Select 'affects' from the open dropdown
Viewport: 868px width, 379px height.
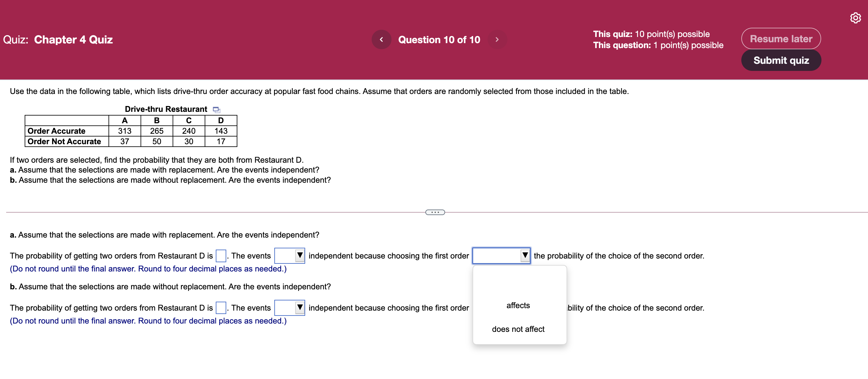tap(518, 305)
